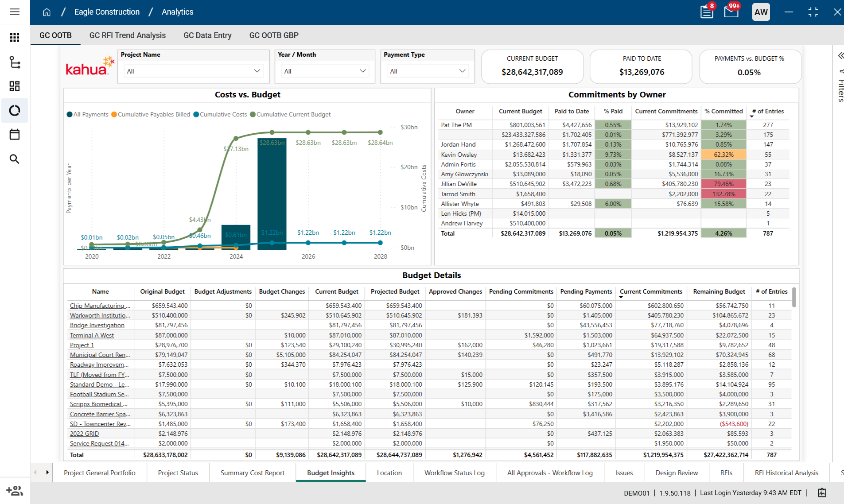Viewport: 844px width, 504px height.
Task: Click the home breadcrumb icon
Action: click(x=47, y=12)
